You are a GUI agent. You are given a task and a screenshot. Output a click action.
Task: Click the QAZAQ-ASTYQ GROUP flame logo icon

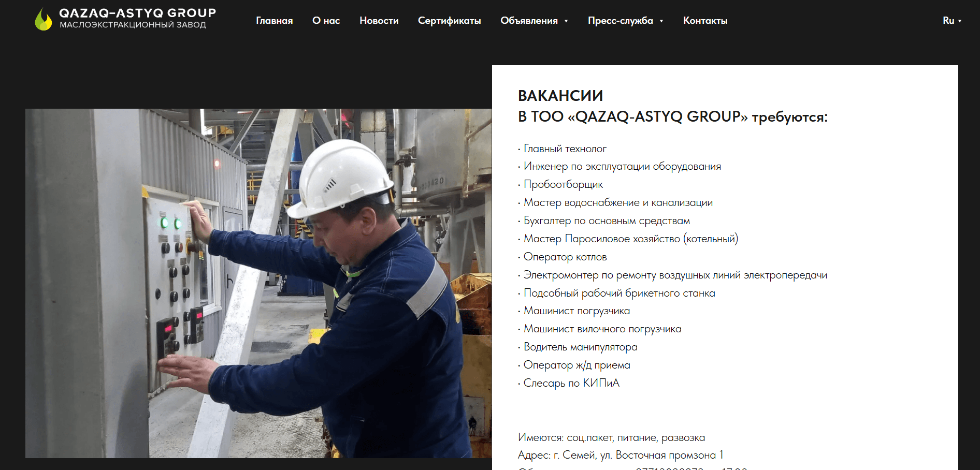click(x=44, y=19)
